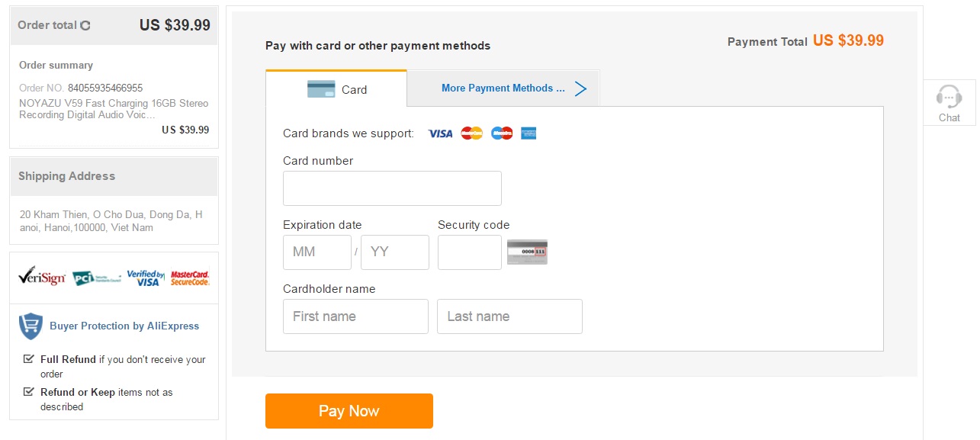Click the Visa card brand icon

click(x=440, y=133)
